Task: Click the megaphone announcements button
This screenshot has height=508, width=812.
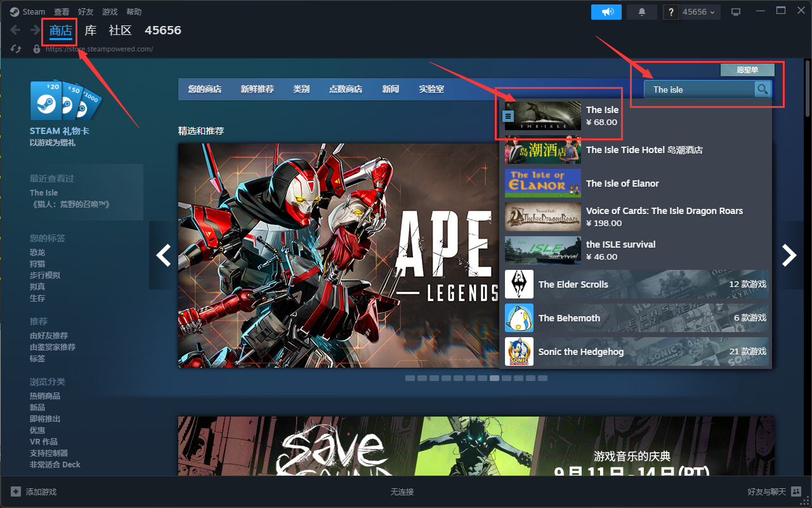Action: click(x=606, y=11)
